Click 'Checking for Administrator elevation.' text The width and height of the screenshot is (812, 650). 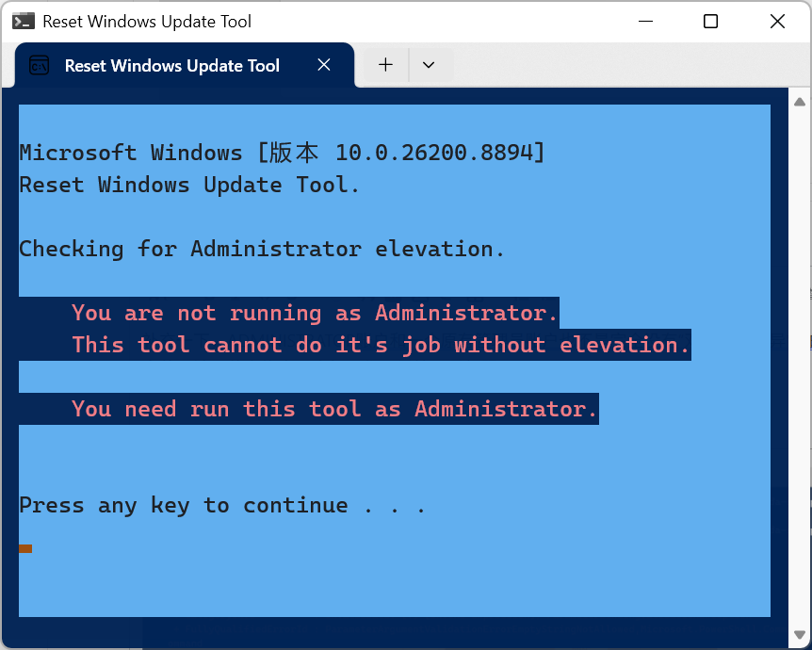click(x=262, y=249)
